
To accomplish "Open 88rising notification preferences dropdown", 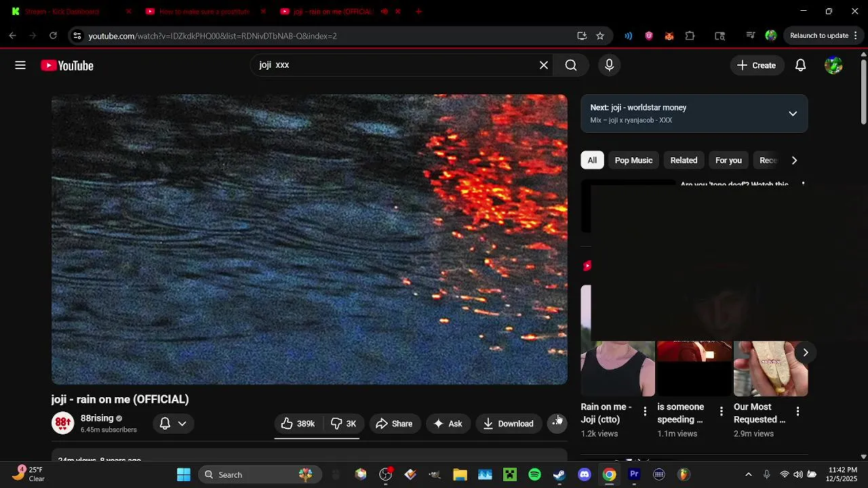I will (x=173, y=424).
